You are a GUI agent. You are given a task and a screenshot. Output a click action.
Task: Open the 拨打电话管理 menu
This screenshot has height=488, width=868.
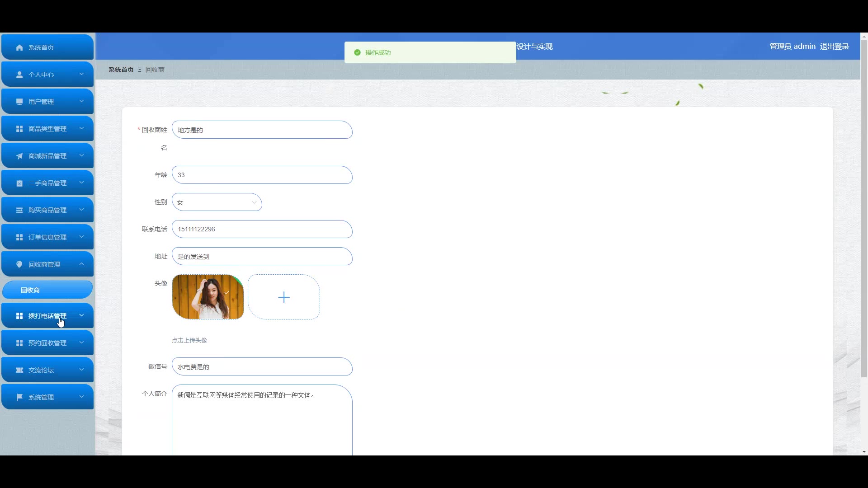click(x=47, y=316)
